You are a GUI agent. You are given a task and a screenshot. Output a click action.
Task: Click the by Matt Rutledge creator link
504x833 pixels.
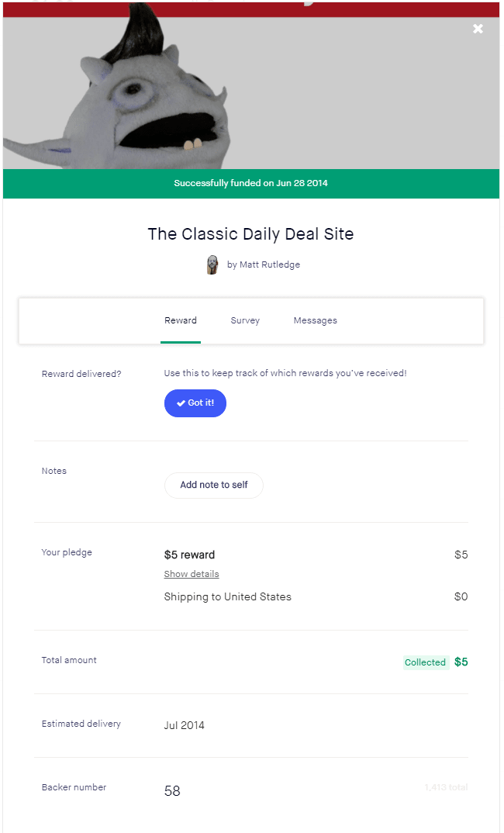pyautogui.click(x=262, y=264)
